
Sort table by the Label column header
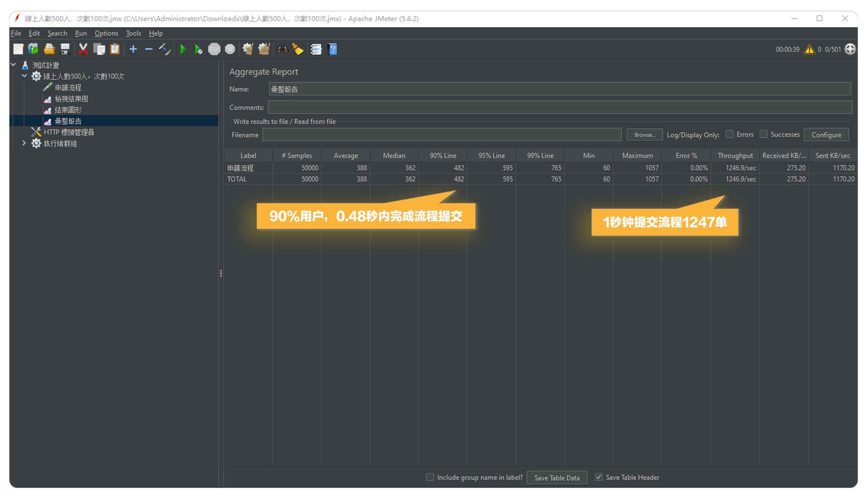point(248,156)
